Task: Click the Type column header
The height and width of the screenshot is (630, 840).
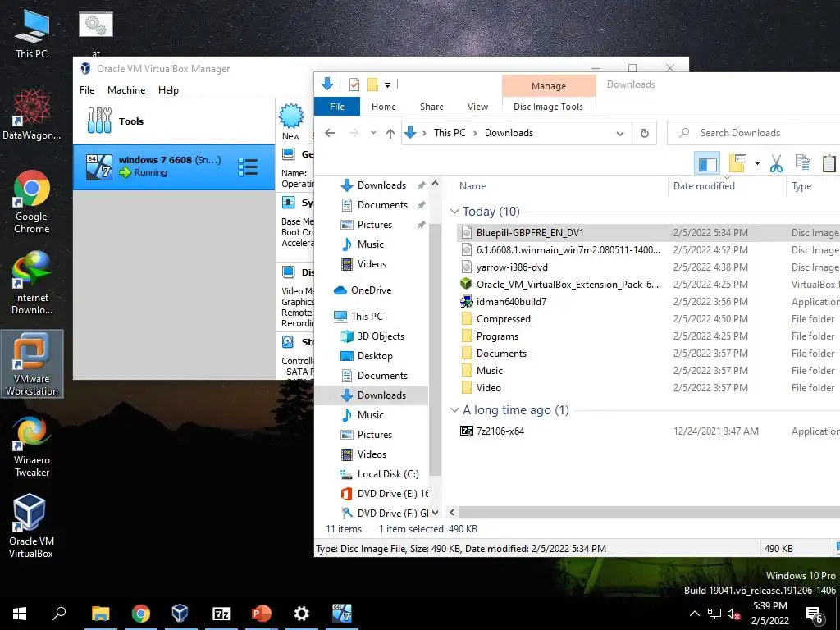Action: (x=801, y=186)
